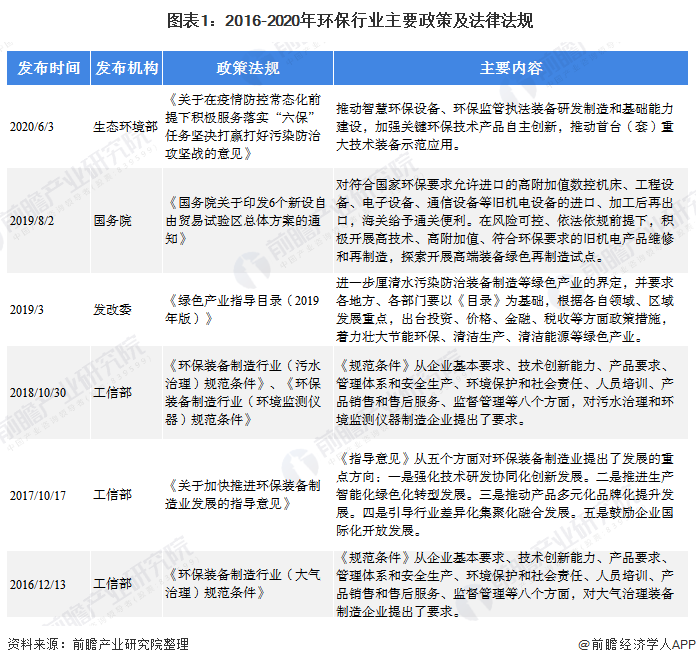Click the 2018/10/30 date cell
This screenshot has height=665, width=696.
coord(39,390)
